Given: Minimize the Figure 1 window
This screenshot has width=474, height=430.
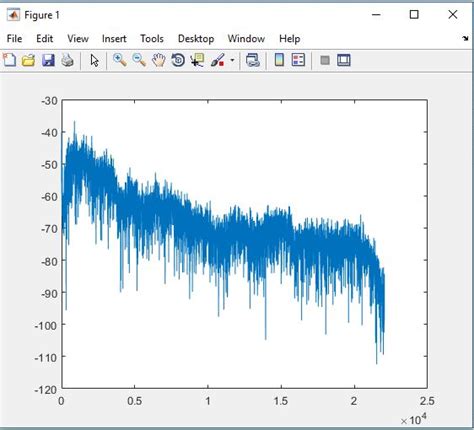Looking at the screenshot, I should pos(376,15).
